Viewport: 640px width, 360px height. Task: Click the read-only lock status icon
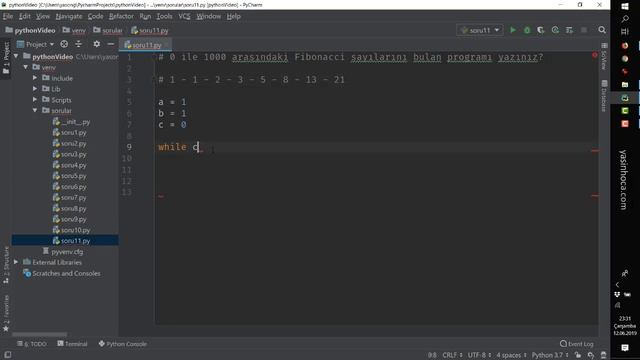coord(578,355)
